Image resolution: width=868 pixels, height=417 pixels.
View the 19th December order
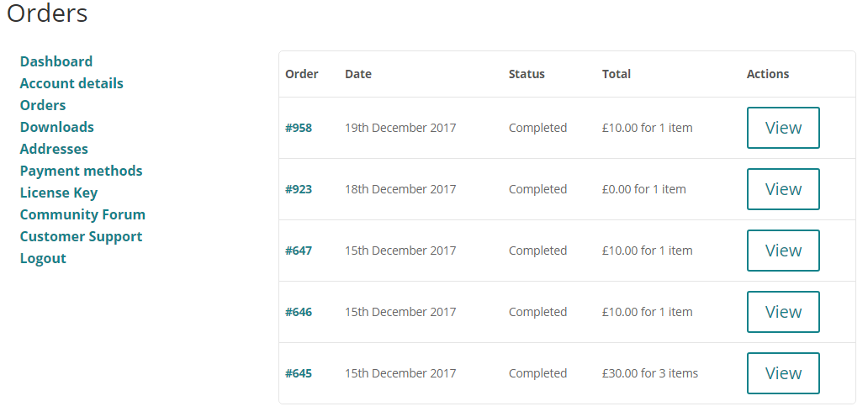point(783,128)
